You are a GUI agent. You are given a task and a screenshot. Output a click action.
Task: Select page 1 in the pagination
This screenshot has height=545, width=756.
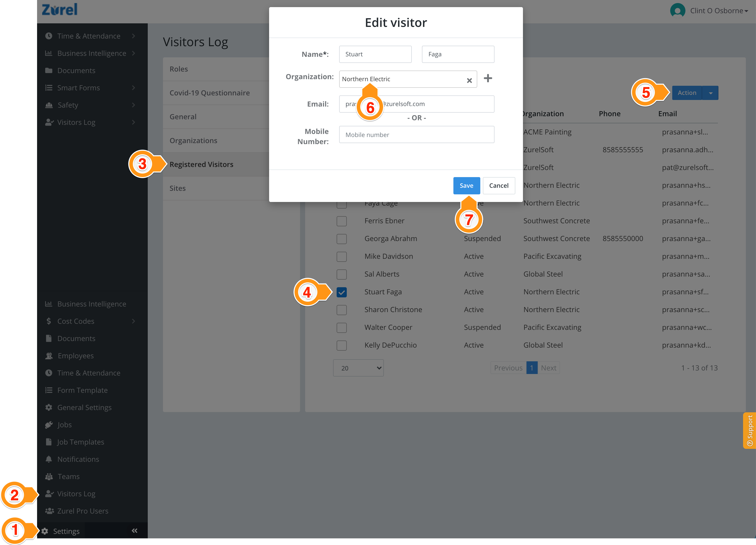[532, 368]
